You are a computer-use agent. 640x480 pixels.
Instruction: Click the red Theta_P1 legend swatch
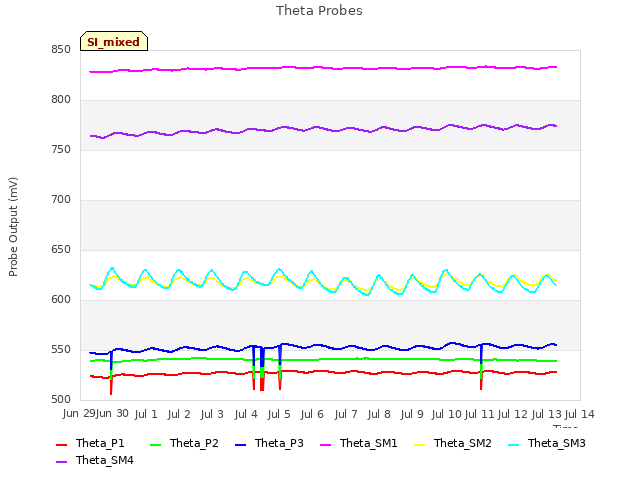61,444
